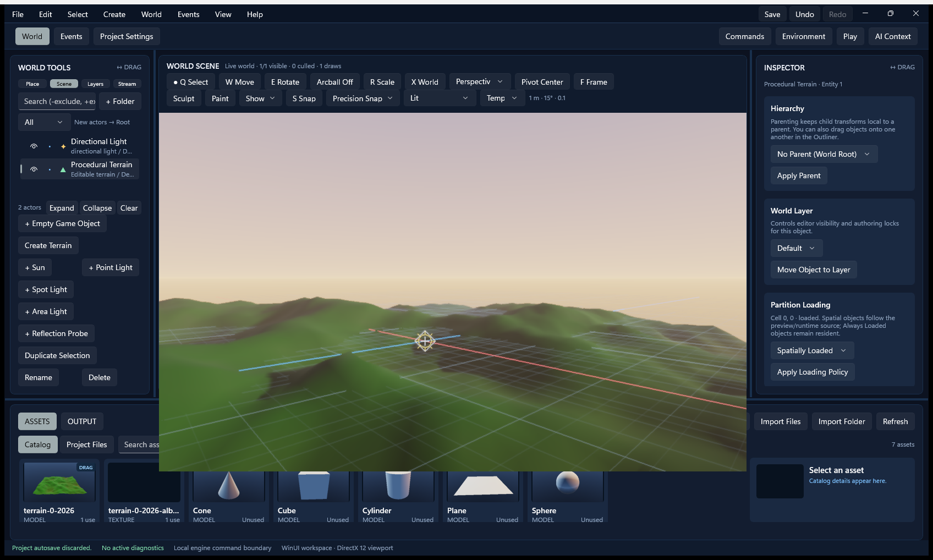This screenshot has height=560, width=933.
Task: Click the green triangle icon of Procedural Terrain
Action: click(x=63, y=169)
